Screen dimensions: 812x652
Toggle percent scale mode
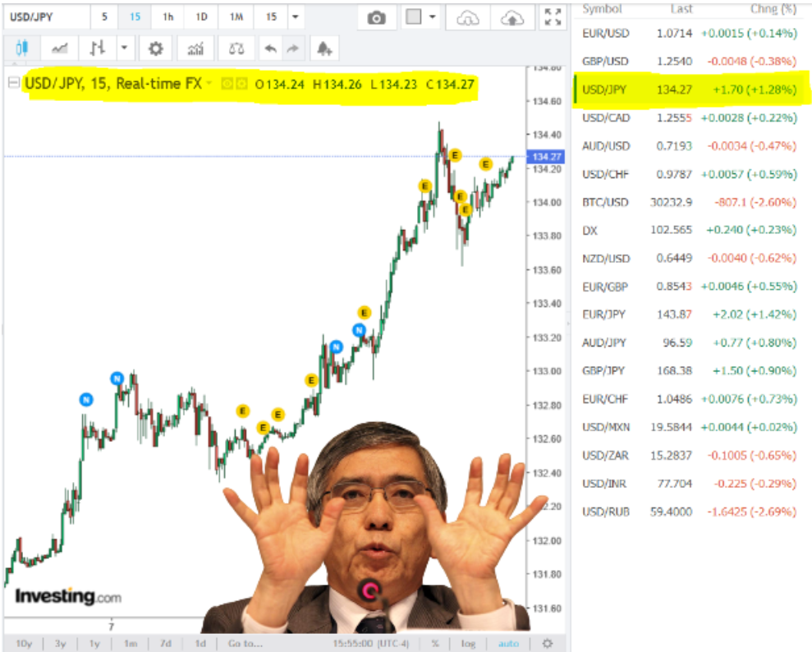coord(435,643)
